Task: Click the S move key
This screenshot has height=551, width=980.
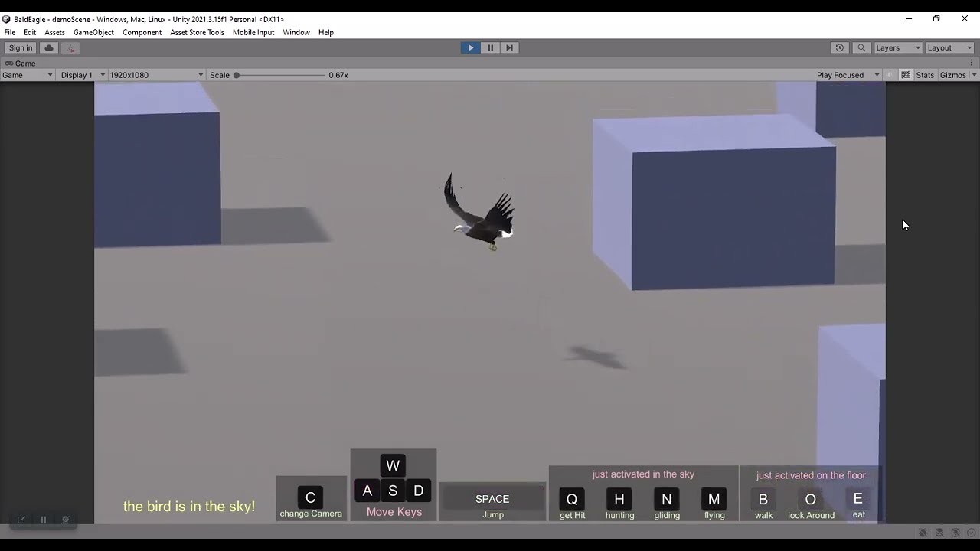Action: 393,491
